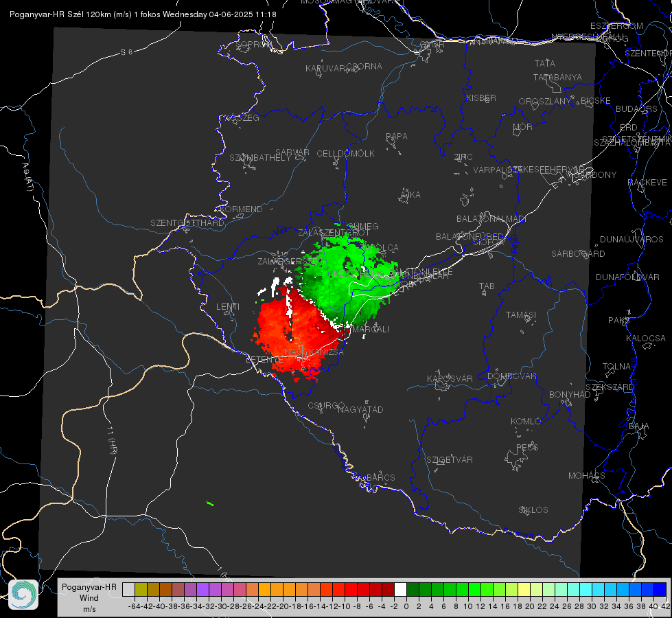Click the TAMÁSI city label
The image size is (672, 618).
coord(521,314)
